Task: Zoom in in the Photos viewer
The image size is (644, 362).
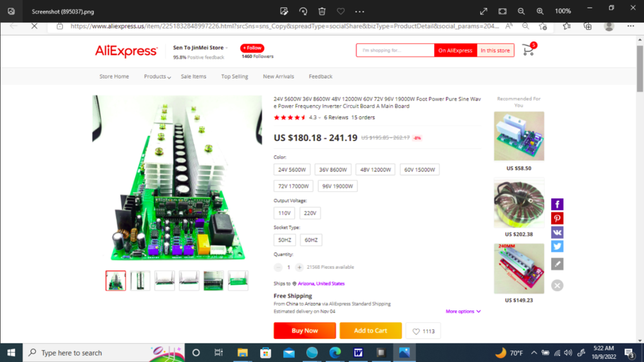Action: [x=540, y=12]
